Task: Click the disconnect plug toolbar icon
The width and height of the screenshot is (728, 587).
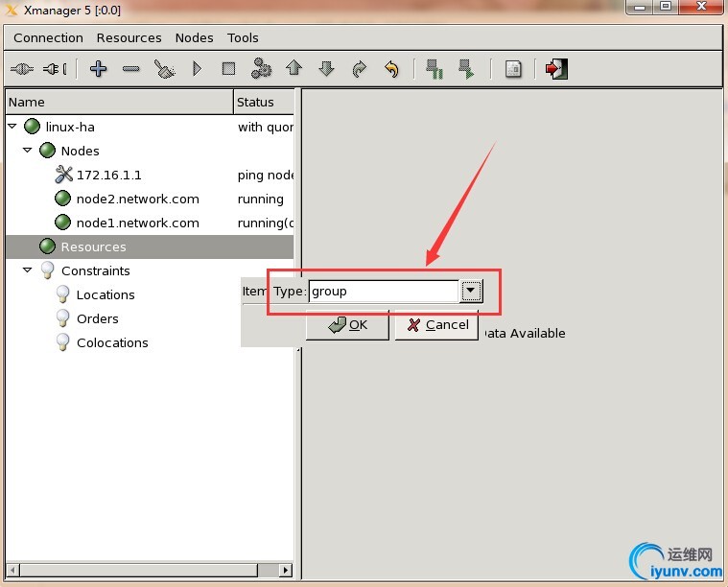Action: [55, 69]
